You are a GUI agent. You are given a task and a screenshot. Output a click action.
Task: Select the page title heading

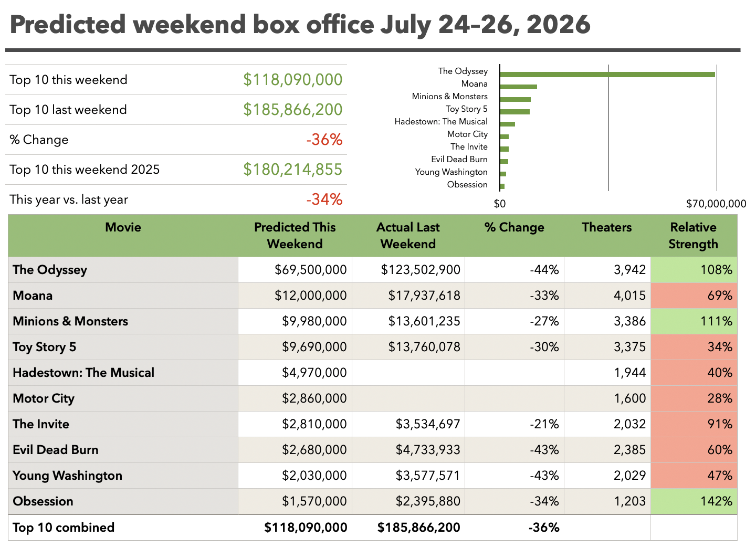tap(300, 25)
